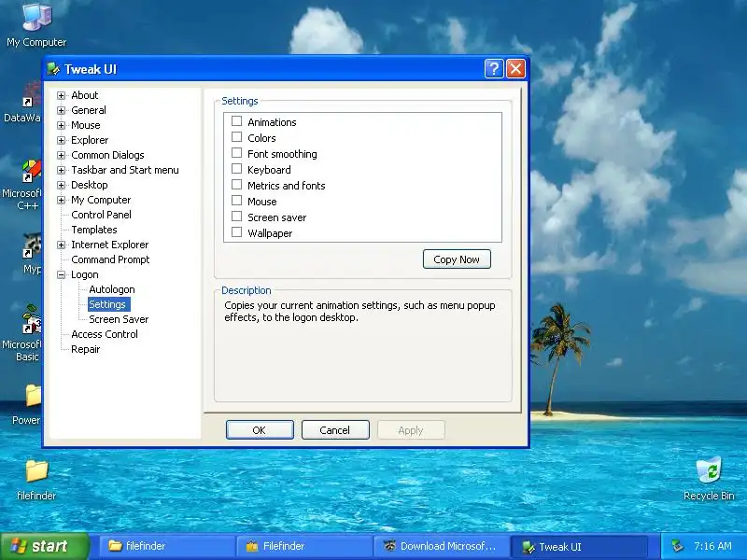Open the Windows start button
Screen dimensions: 747x560
pyautogui.click(x=45, y=546)
